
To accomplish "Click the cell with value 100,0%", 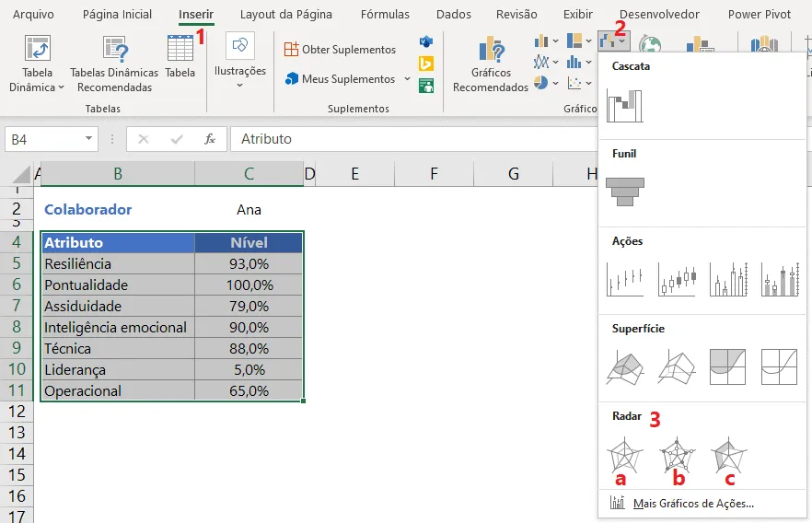I will [x=249, y=285].
